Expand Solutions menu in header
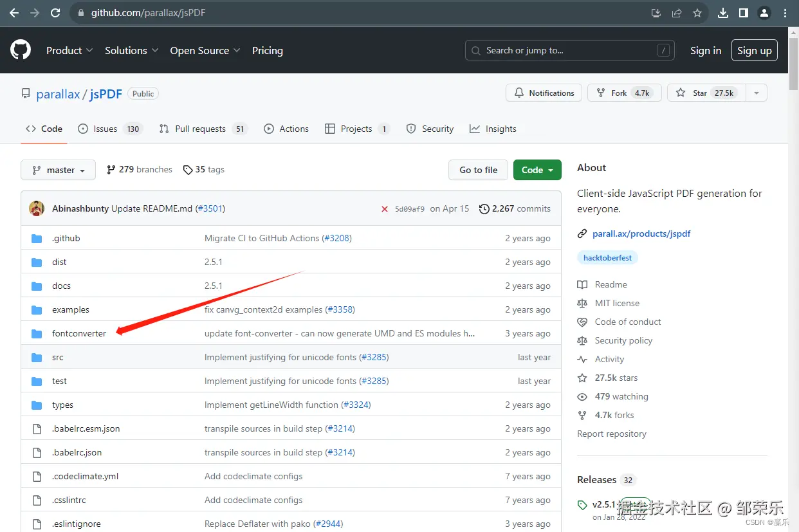This screenshot has height=532, width=799. (131, 50)
